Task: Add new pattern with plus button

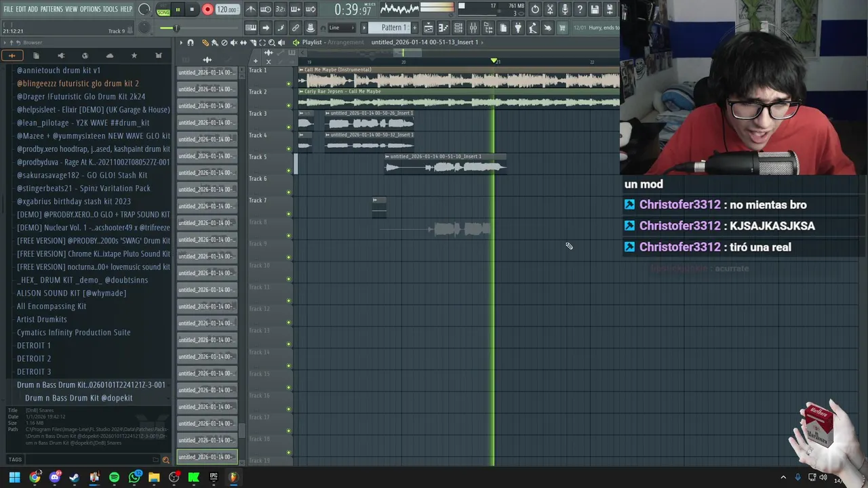Action: click(414, 28)
